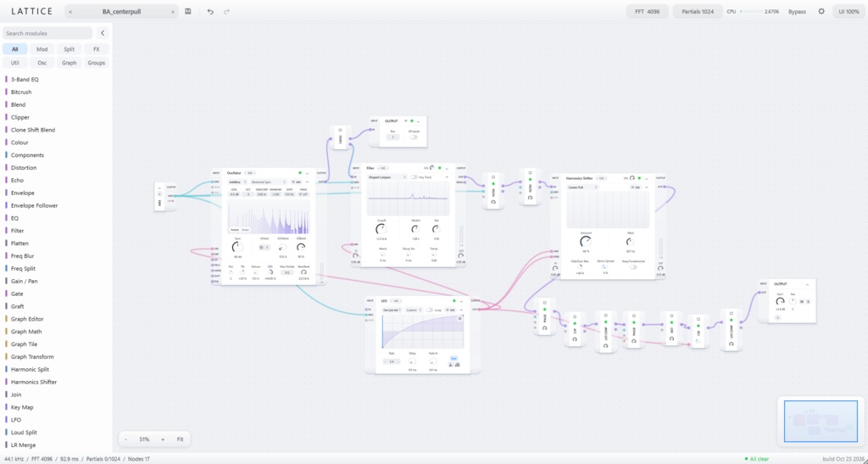
Task: Select the Osc category tab
Action: [x=42, y=63]
